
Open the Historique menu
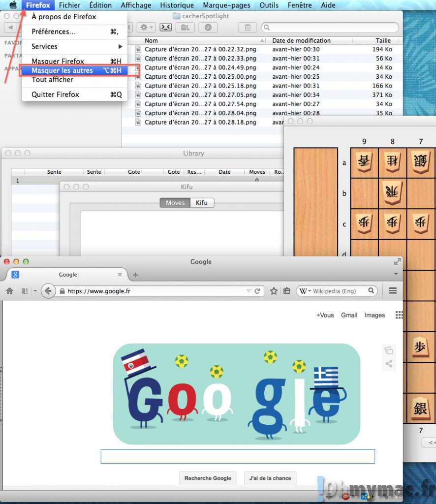177,5
